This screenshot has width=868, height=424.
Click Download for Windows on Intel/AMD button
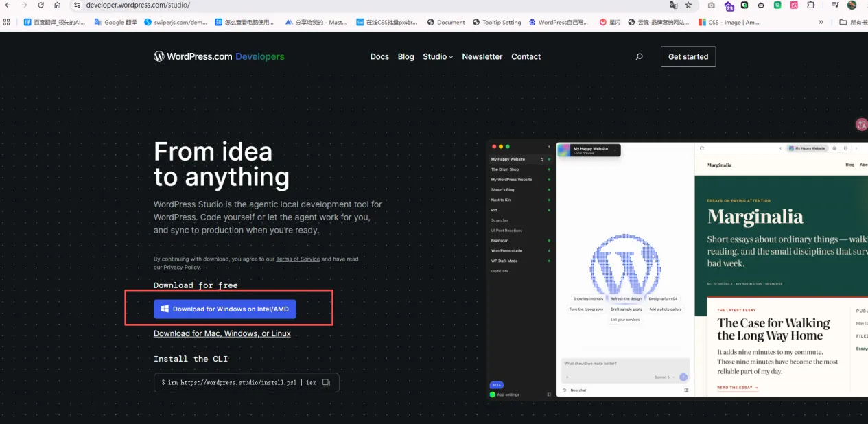pos(225,309)
